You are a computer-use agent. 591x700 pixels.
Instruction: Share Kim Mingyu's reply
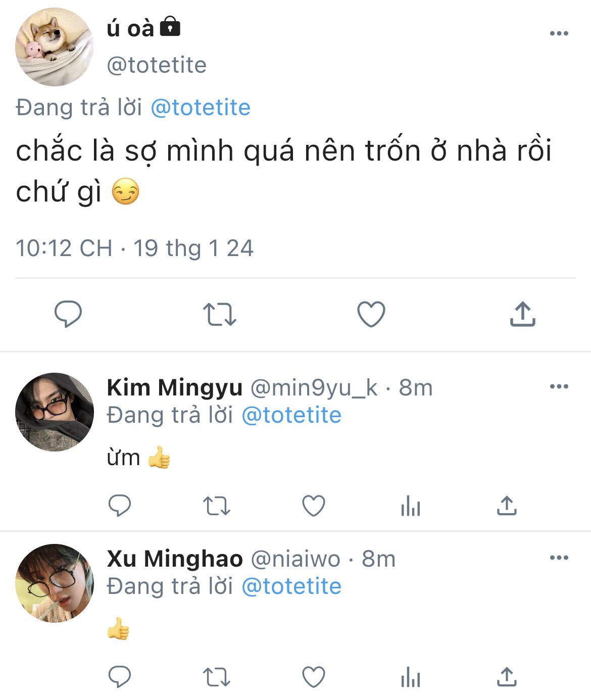(507, 506)
